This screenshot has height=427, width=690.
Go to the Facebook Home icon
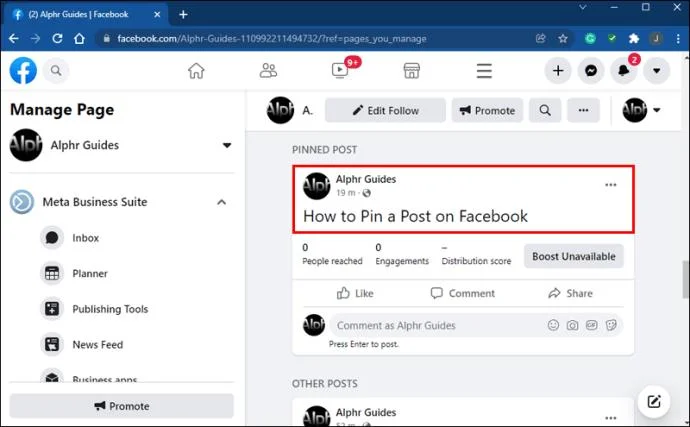[196, 70]
